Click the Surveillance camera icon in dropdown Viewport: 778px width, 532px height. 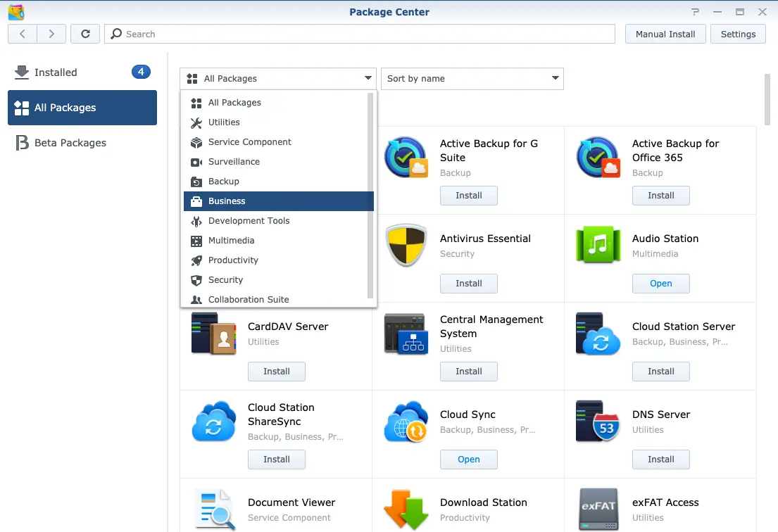(196, 162)
